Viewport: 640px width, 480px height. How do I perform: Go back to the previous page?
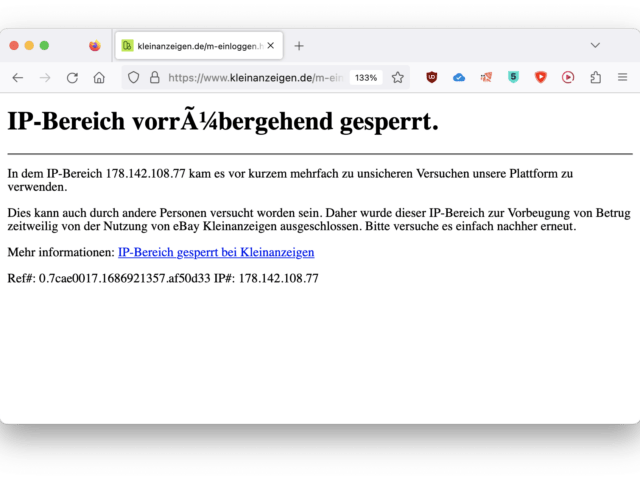pyautogui.click(x=18, y=78)
